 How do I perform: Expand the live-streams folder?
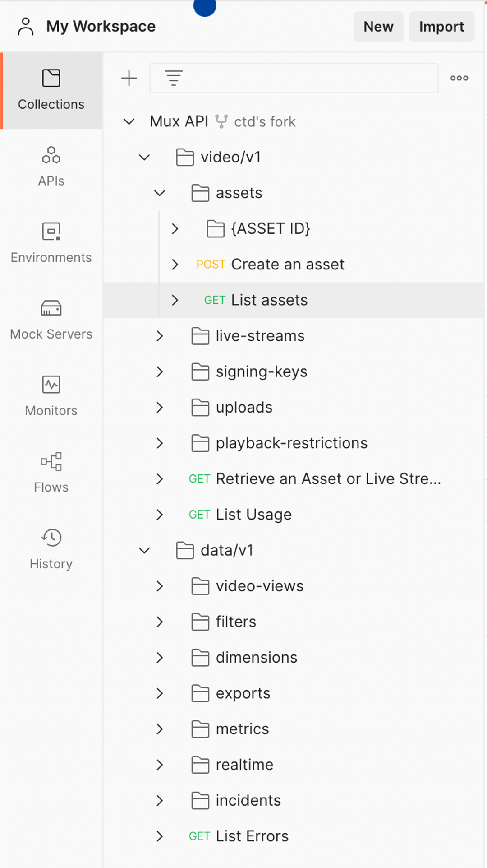pos(159,336)
